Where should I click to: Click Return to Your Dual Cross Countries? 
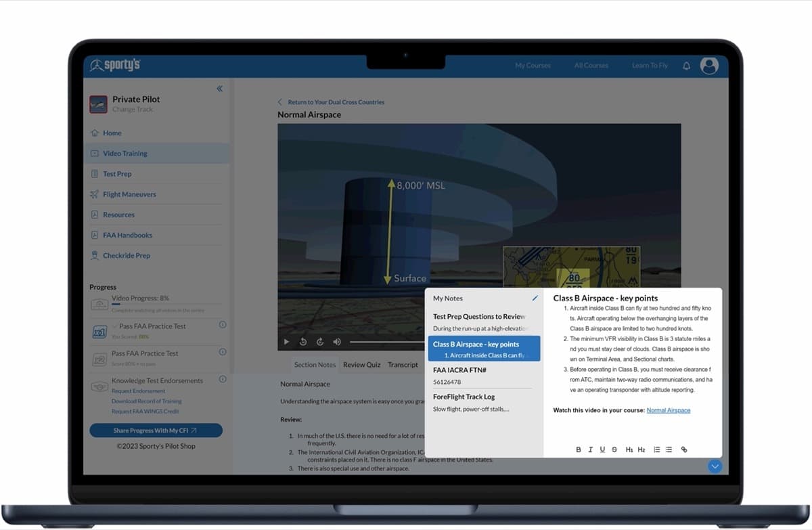336,102
